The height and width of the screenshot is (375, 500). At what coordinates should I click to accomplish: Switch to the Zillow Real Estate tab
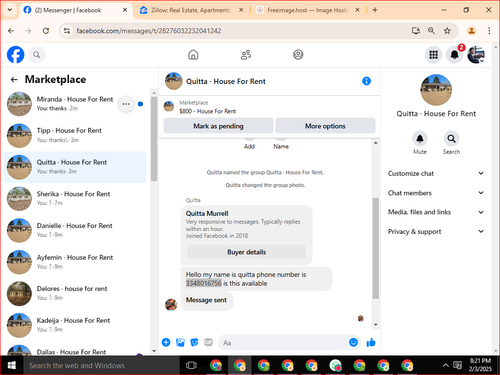191,10
